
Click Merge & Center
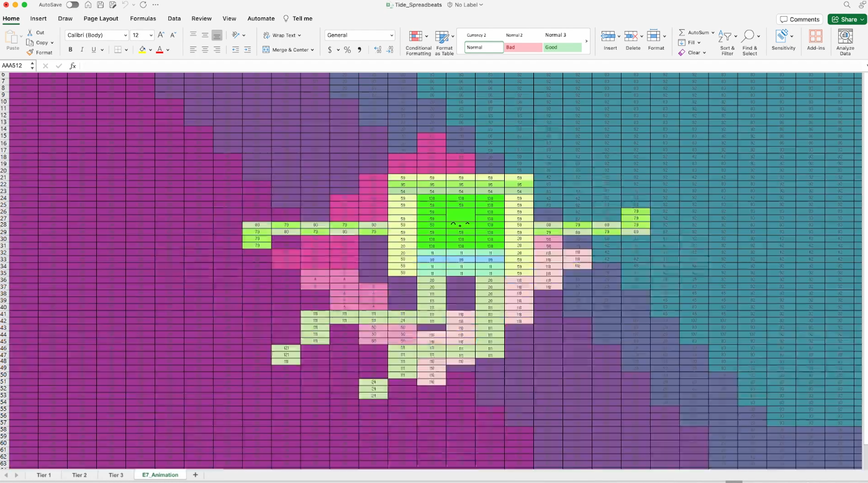[x=288, y=50]
